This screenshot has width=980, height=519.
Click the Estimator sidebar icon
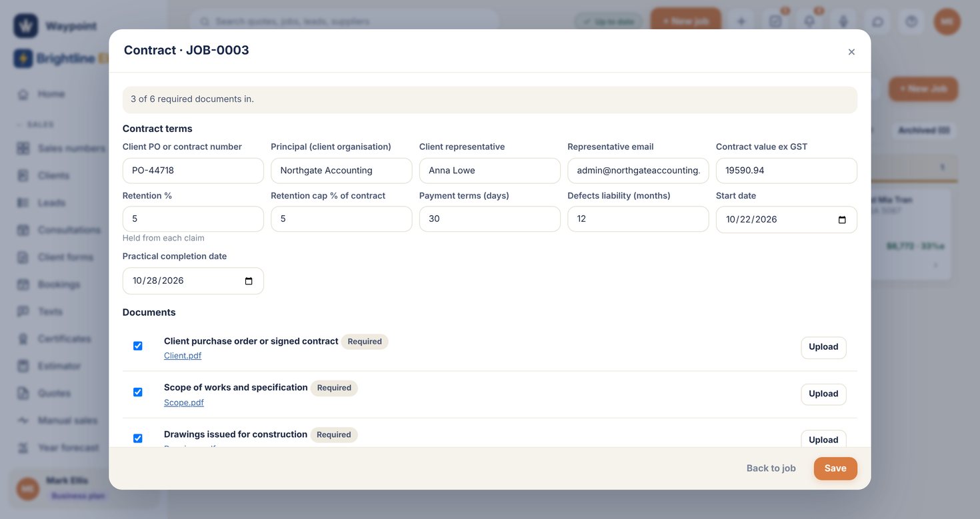tap(23, 366)
